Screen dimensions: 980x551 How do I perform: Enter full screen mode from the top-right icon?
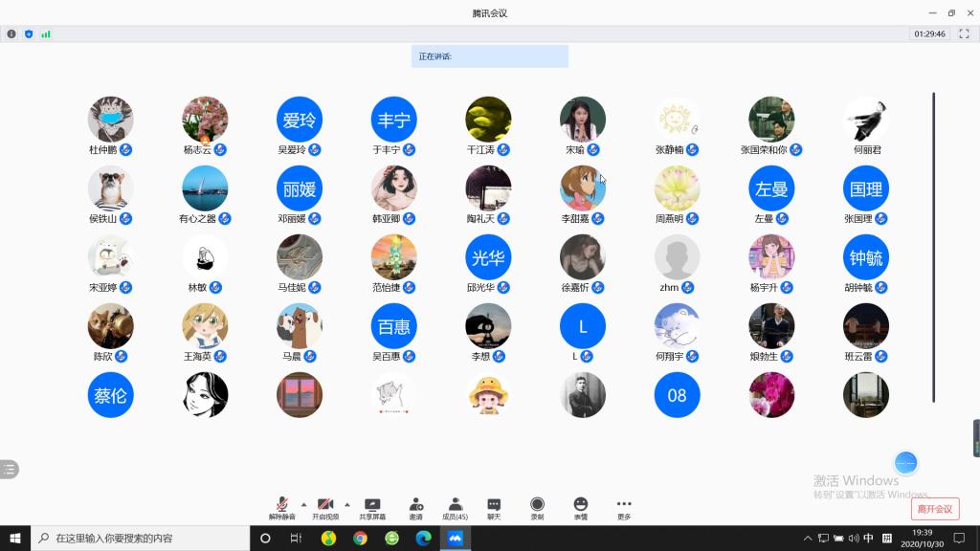click(x=965, y=33)
